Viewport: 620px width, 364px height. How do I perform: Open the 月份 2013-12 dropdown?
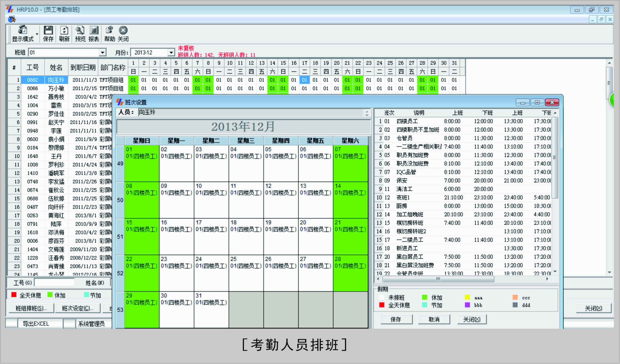[171, 52]
